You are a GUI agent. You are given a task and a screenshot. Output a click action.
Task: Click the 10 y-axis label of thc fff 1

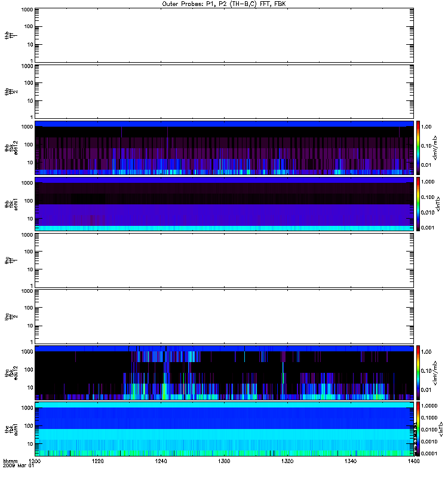(x=30, y=269)
